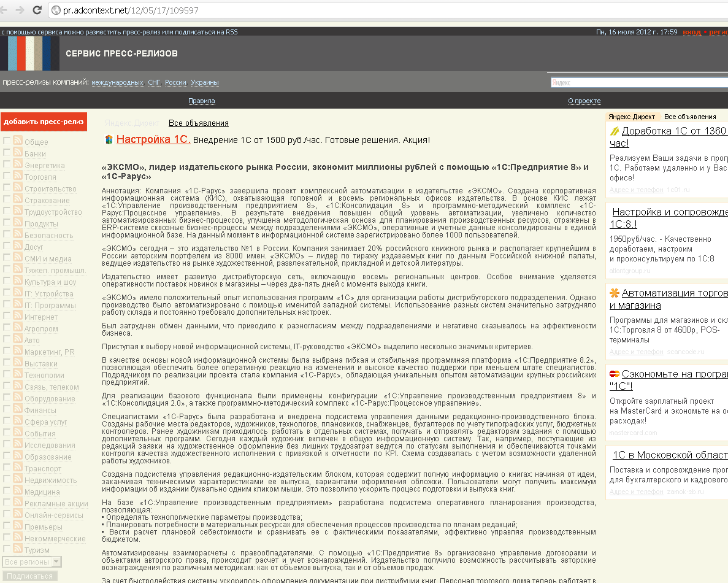This screenshot has width=728, height=583.
Task: Filter press releases by России
Action: (x=175, y=83)
